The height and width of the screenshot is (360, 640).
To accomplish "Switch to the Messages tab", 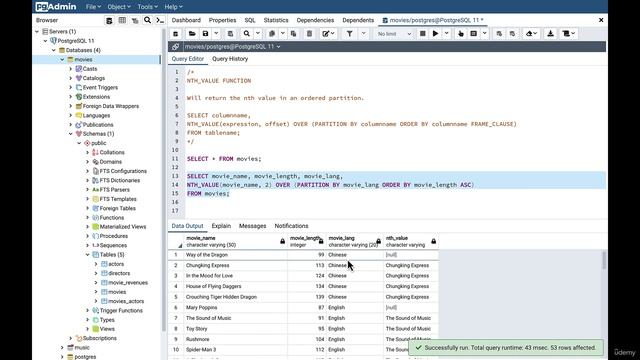I will [x=252, y=226].
